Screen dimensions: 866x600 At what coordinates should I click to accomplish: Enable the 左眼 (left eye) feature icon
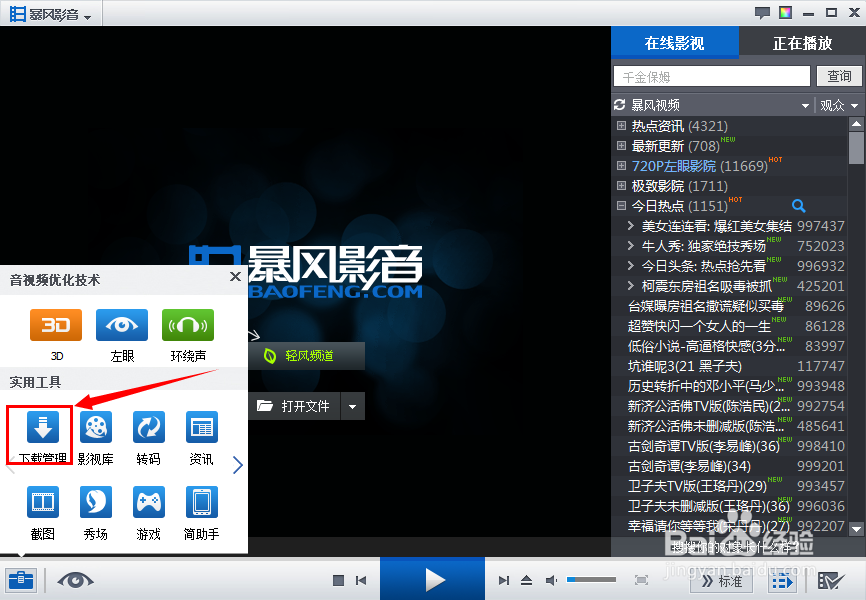(122, 325)
